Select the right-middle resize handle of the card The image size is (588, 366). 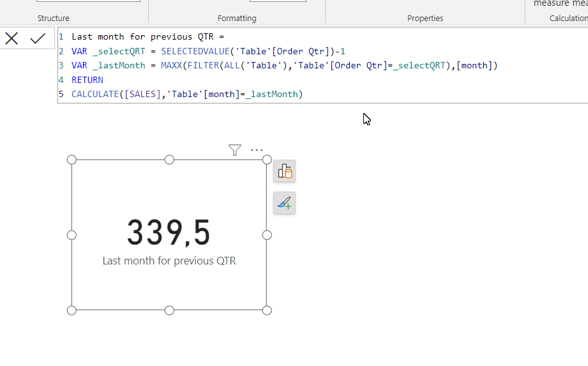coord(267,235)
